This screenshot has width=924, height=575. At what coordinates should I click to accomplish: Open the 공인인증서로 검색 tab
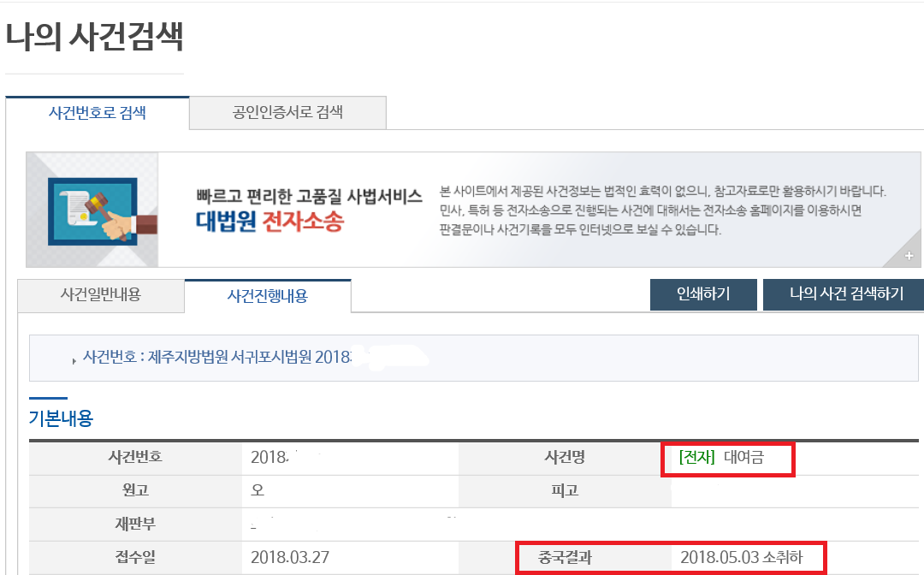(x=287, y=112)
